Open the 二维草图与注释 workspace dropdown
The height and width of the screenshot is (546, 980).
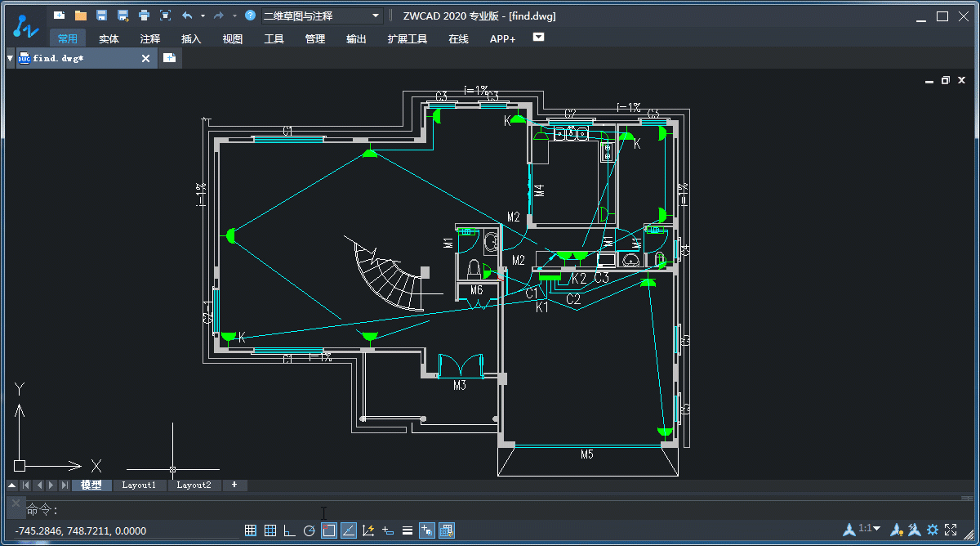pyautogui.click(x=322, y=16)
